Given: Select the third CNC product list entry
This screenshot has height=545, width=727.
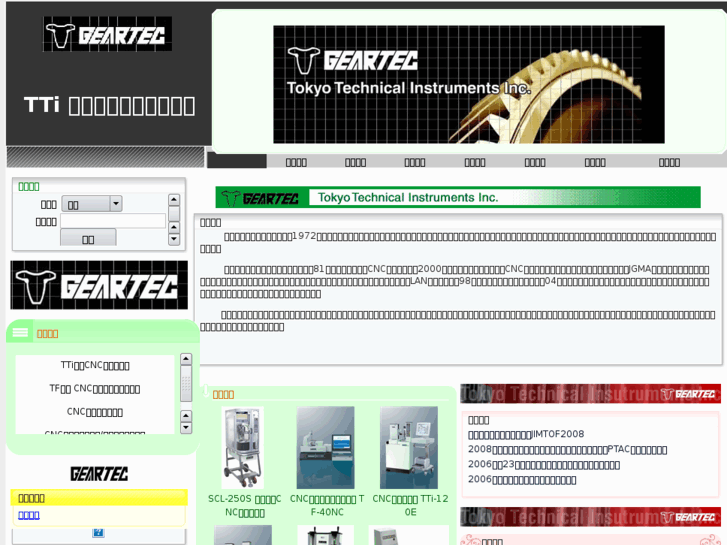Looking at the screenshot, I should (x=95, y=412).
